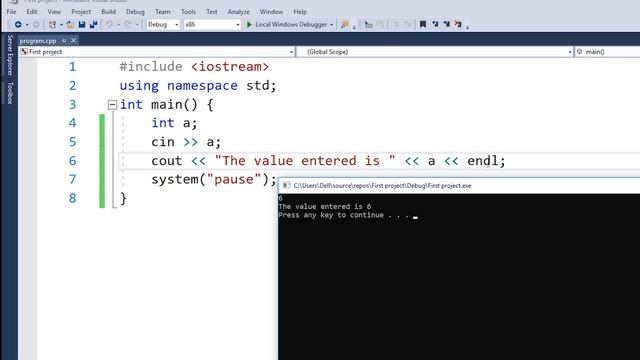Screen dimensions: 640x360
Task: Open the Server Explorer side tab
Action: point(10,55)
